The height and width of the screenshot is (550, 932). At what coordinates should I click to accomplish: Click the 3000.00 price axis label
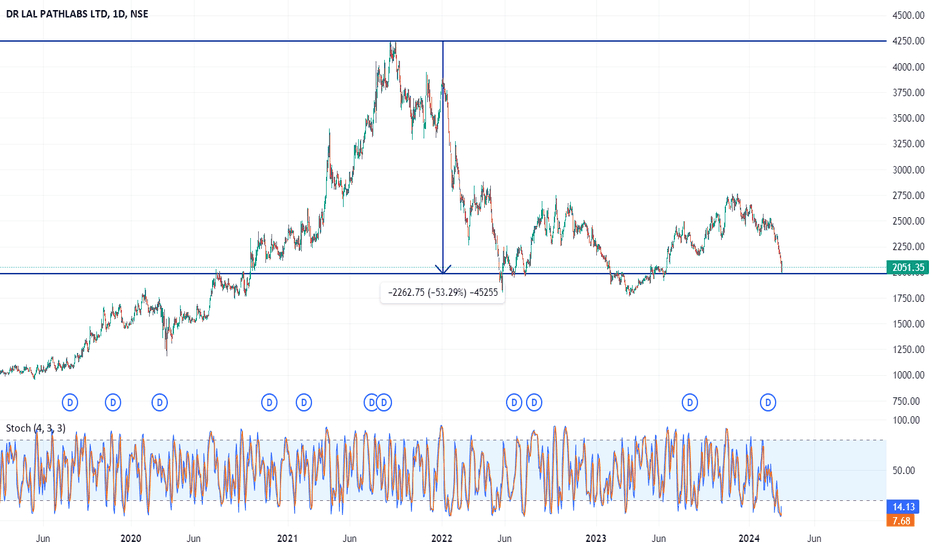point(908,170)
